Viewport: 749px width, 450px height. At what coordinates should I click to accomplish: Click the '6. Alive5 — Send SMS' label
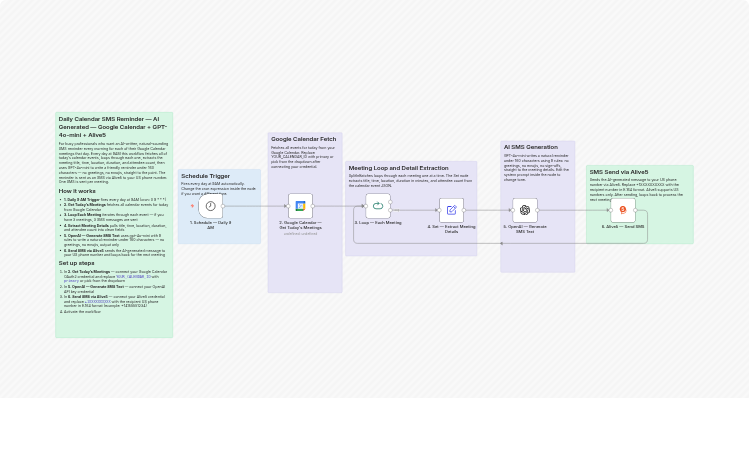tap(623, 227)
